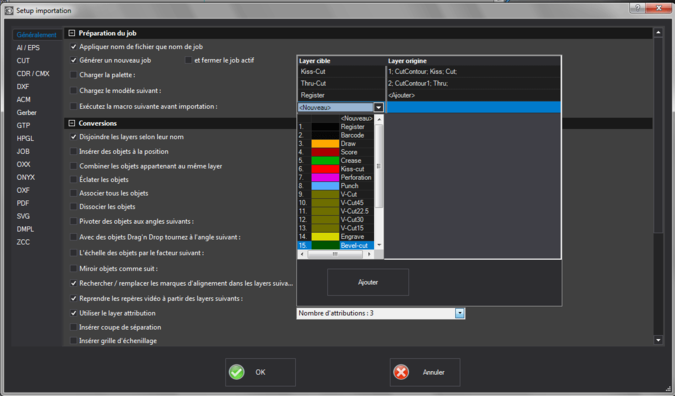Screen dimensions: 675x396
Task: Open the '<Nouveau>' layer cible dropdown arrow
Action: 378,107
